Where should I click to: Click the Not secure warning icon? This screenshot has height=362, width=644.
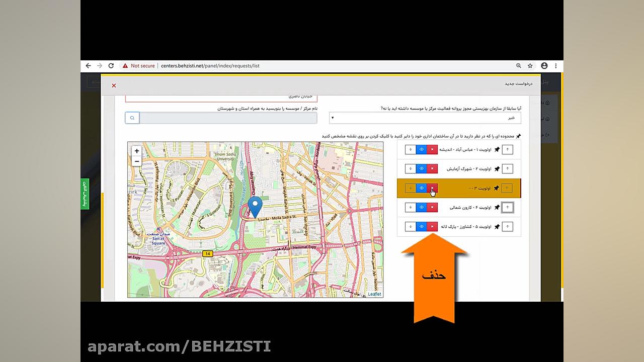click(125, 66)
